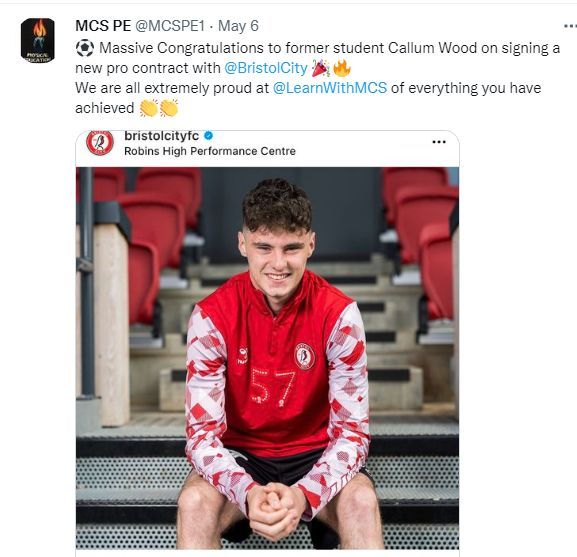Click the MCS PE display name
Screen dimensions: 577x557
[x=103, y=26]
